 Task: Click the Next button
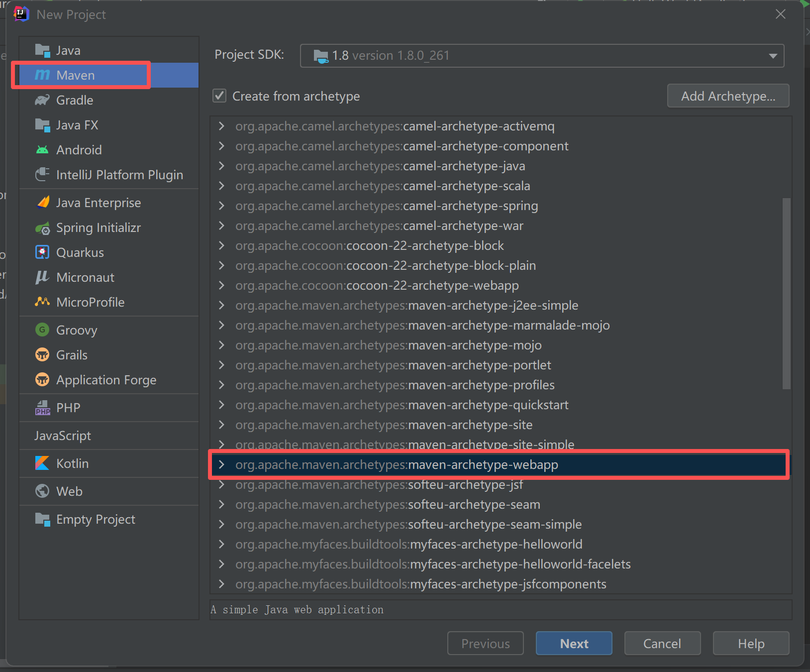(x=574, y=644)
